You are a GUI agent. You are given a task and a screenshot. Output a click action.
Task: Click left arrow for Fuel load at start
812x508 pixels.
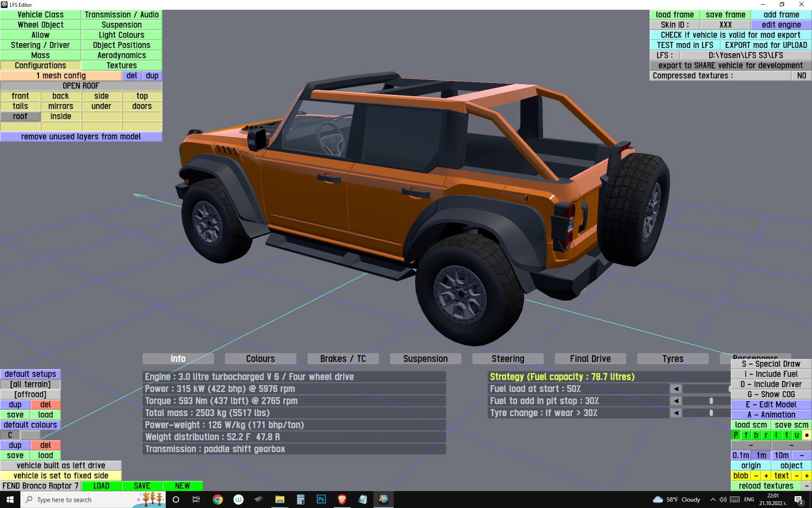pos(676,389)
